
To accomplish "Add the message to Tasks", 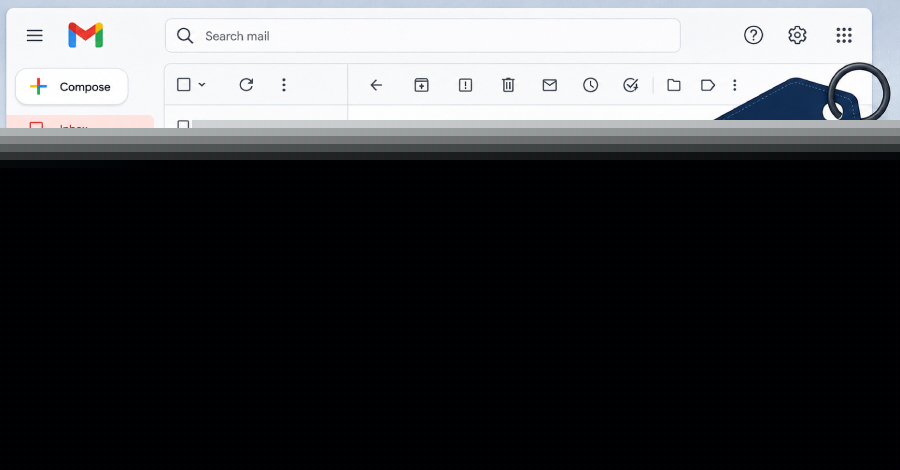I will click(631, 85).
